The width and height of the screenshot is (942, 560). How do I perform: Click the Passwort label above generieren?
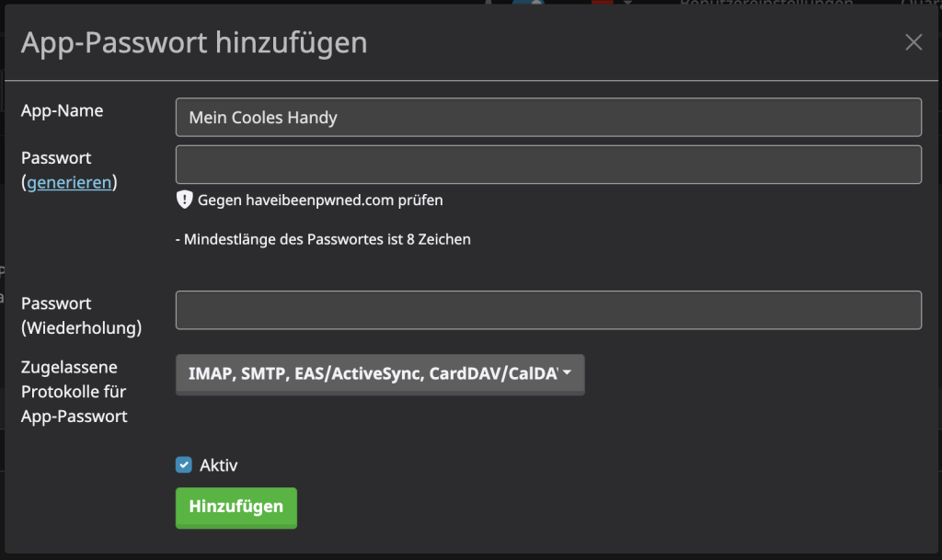[x=56, y=158]
